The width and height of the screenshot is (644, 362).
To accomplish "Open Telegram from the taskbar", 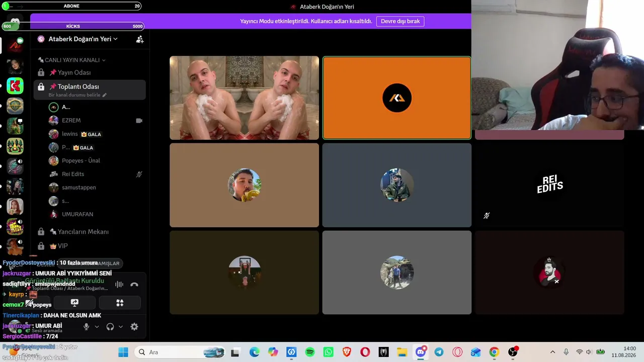I will 439,352.
